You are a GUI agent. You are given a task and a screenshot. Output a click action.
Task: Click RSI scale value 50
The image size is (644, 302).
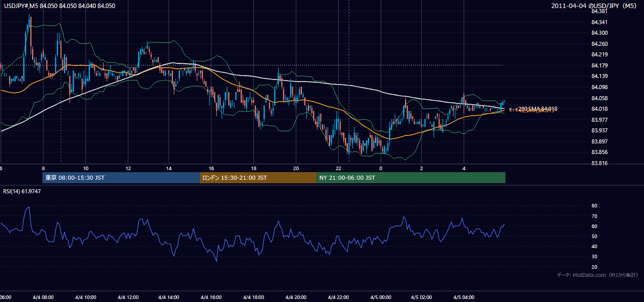pos(594,236)
